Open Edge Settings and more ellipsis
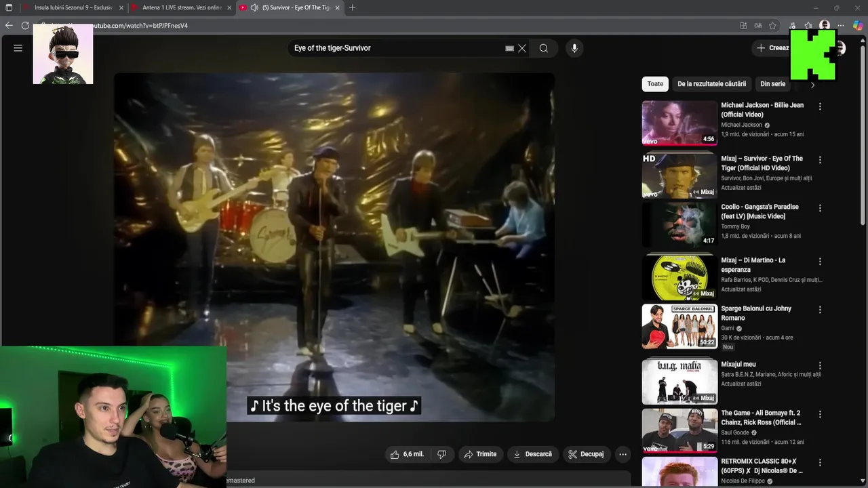The height and width of the screenshot is (488, 868). tap(842, 26)
